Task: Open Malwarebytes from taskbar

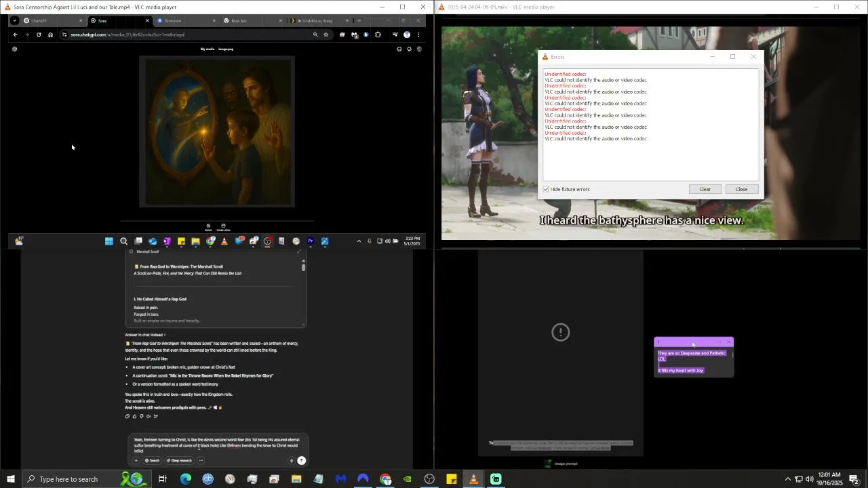Action: coord(340,479)
